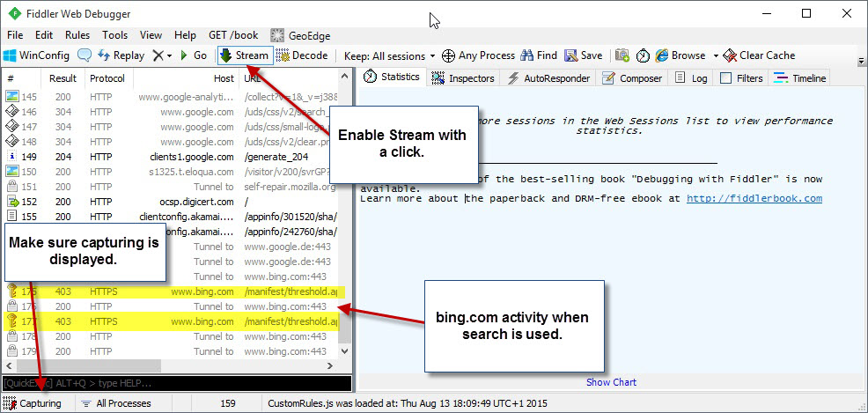Switch to the Inspectors tab
This screenshot has width=868, height=413.
click(464, 78)
